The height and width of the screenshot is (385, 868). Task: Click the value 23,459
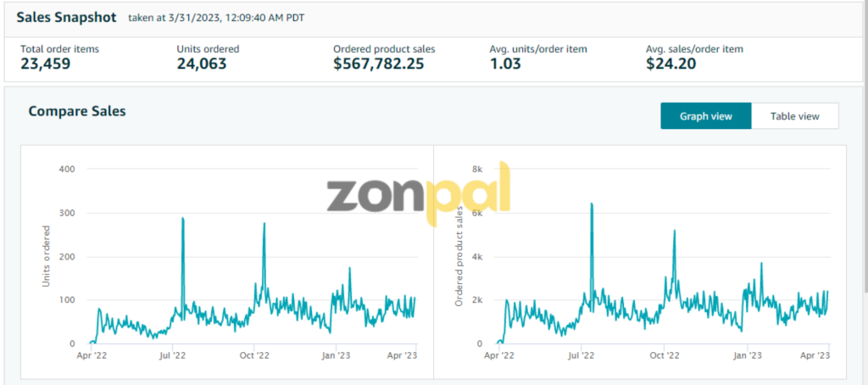coord(46,64)
